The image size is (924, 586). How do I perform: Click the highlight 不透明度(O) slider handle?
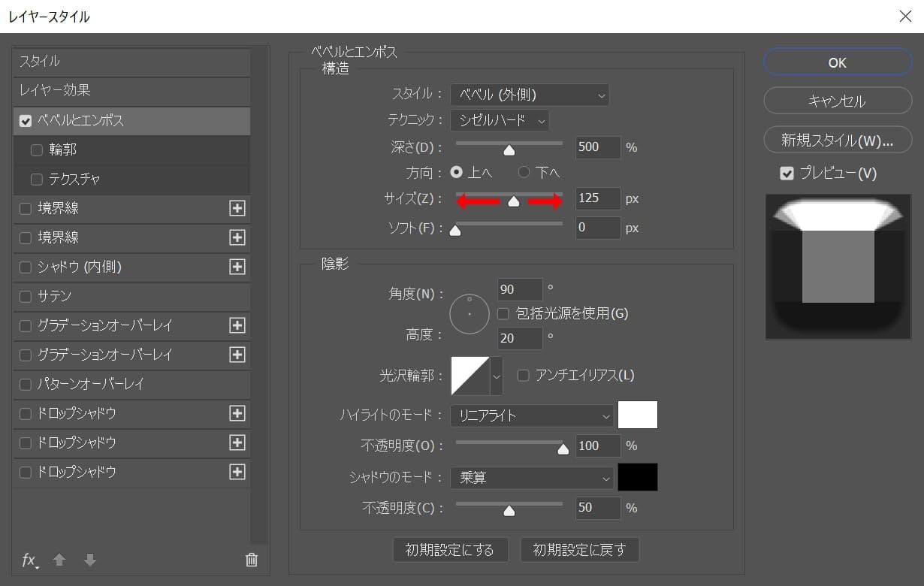(563, 449)
